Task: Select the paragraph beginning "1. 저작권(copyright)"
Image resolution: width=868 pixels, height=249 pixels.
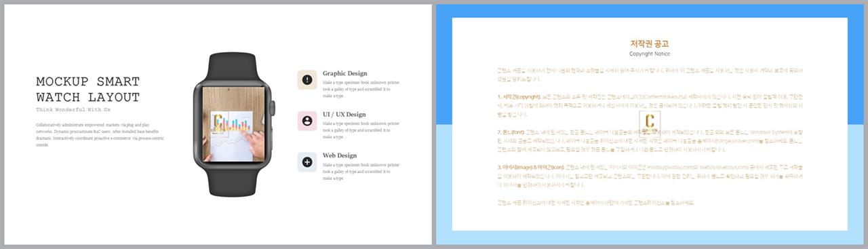Action: pos(649,106)
